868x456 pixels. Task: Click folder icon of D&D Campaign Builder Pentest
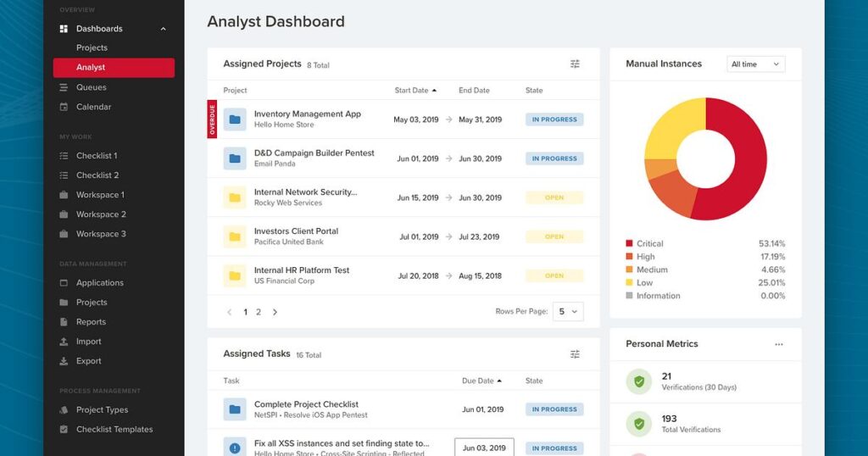click(x=235, y=158)
